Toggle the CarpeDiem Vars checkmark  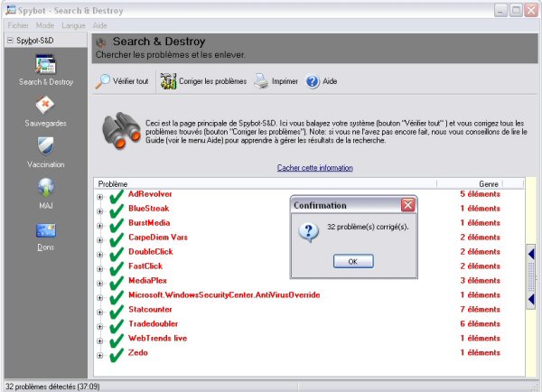click(x=117, y=240)
